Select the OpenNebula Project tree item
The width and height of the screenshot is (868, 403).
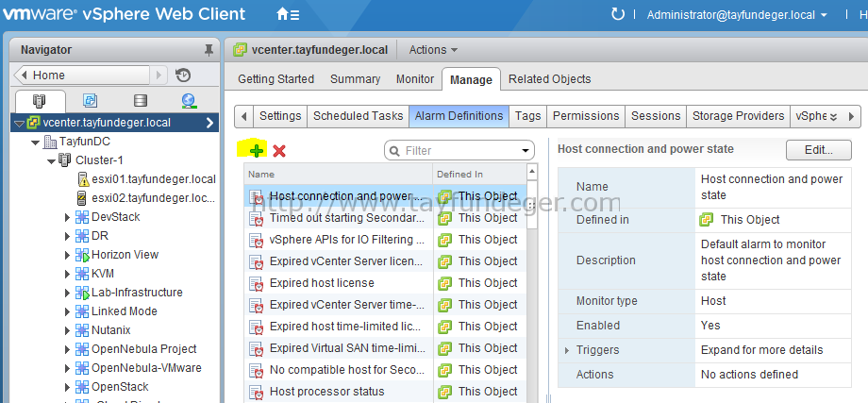click(x=144, y=349)
